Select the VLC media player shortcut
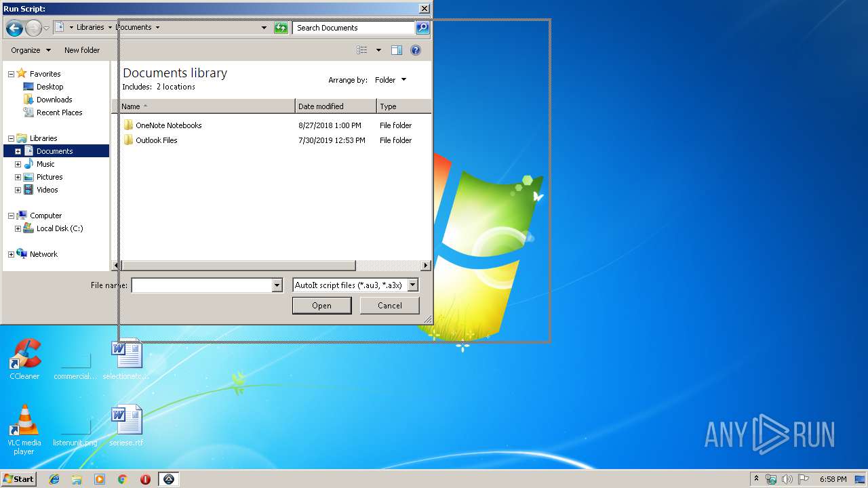The width and height of the screenshot is (868, 488). [x=24, y=430]
